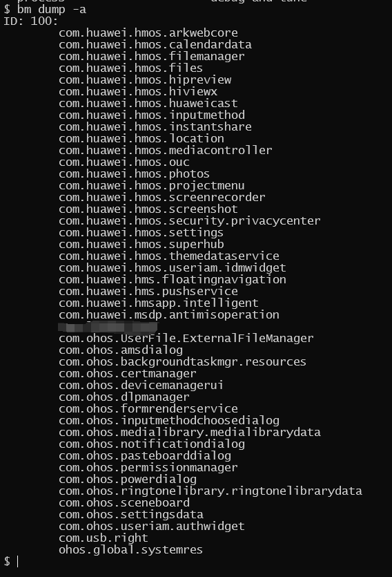The width and height of the screenshot is (392, 577).
Task: Click com.huawei.hmos.inputmethod package name
Action: [152, 115]
